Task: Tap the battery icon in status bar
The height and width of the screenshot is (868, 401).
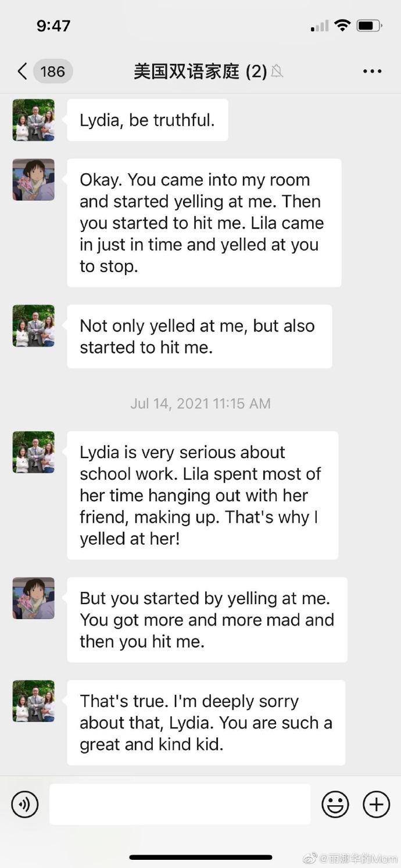Action: coord(370,26)
